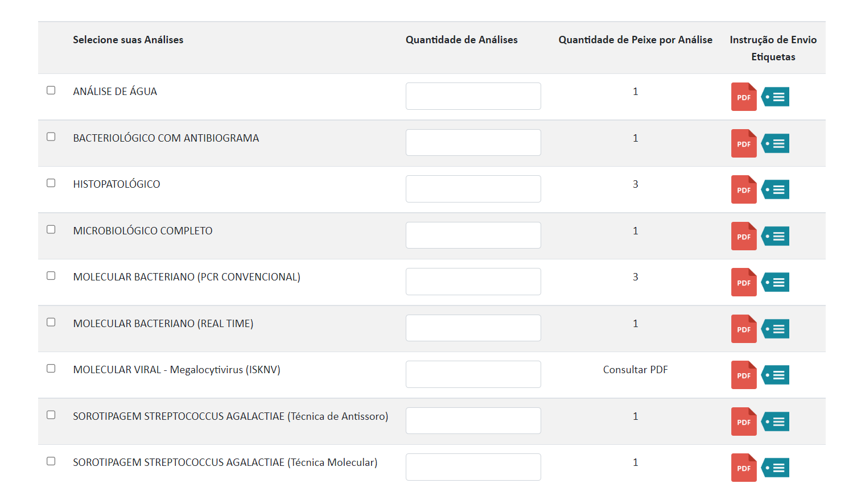Open PDF for MOLECULAR VIRAL Megalocytivirus
The width and height of the screenshot is (857, 504).
coord(743,375)
